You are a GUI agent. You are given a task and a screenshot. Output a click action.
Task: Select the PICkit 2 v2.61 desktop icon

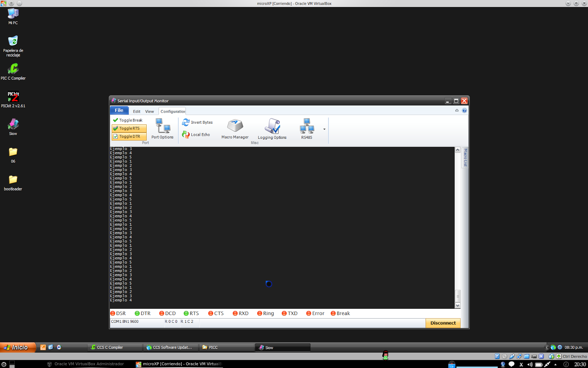point(13,99)
